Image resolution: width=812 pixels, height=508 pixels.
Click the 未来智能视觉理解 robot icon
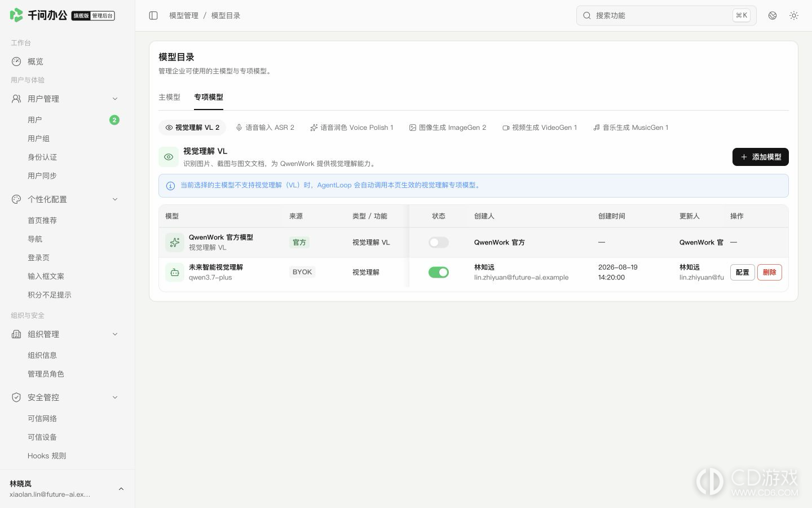175,272
